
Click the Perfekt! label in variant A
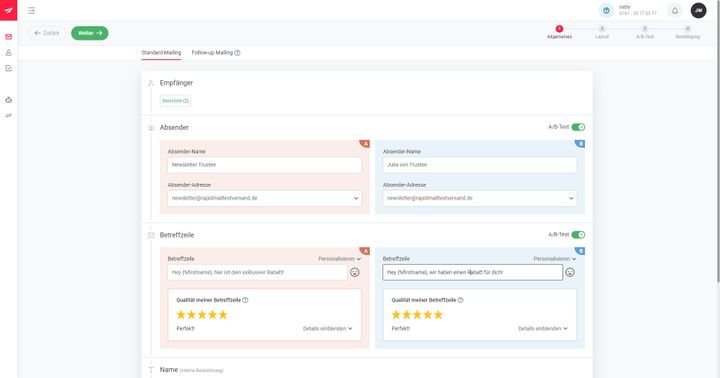(186, 328)
